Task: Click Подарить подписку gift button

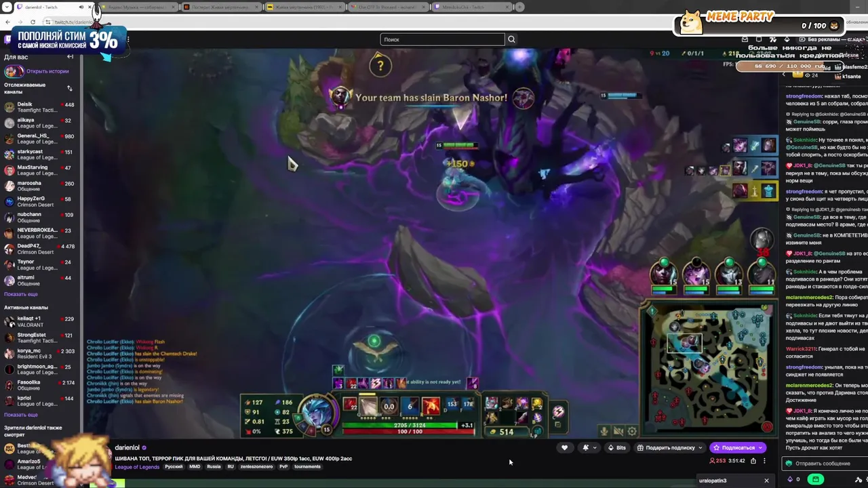Action: coord(670,447)
